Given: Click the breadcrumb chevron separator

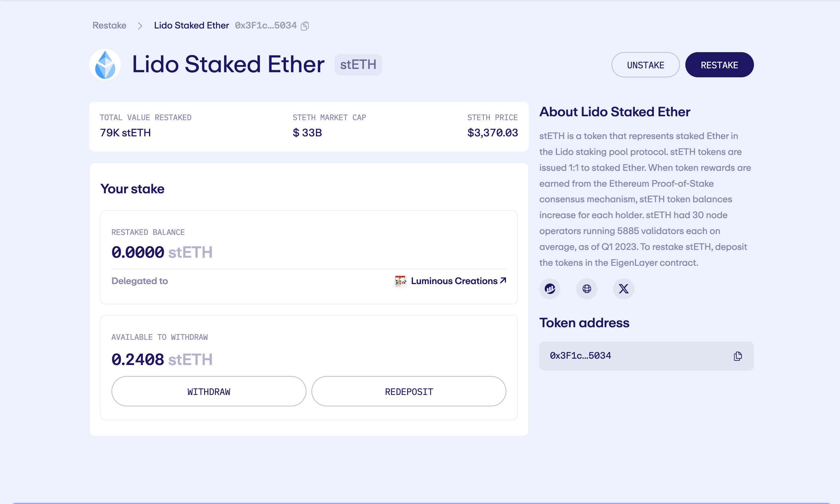Looking at the screenshot, I should 140,26.
